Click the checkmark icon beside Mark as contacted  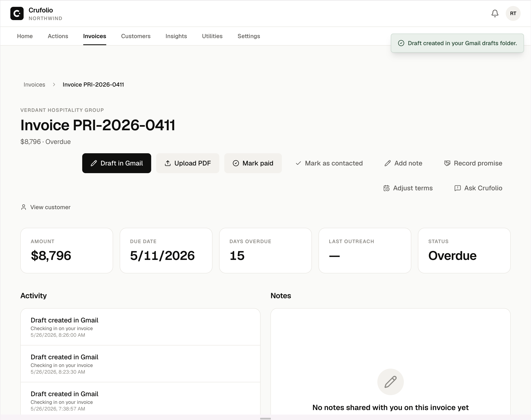pyautogui.click(x=298, y=163)
